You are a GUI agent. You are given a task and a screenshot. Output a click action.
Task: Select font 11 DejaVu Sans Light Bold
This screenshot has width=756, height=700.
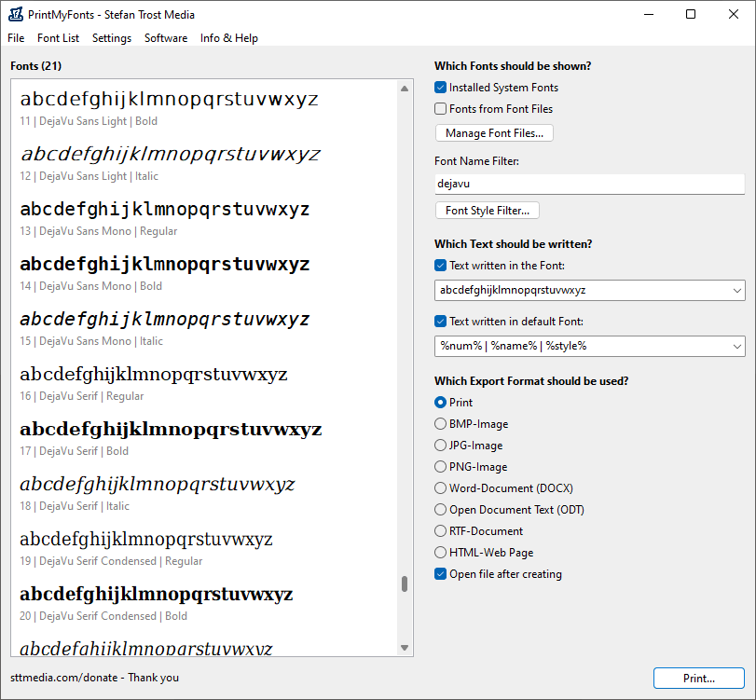tap(204, 107)
